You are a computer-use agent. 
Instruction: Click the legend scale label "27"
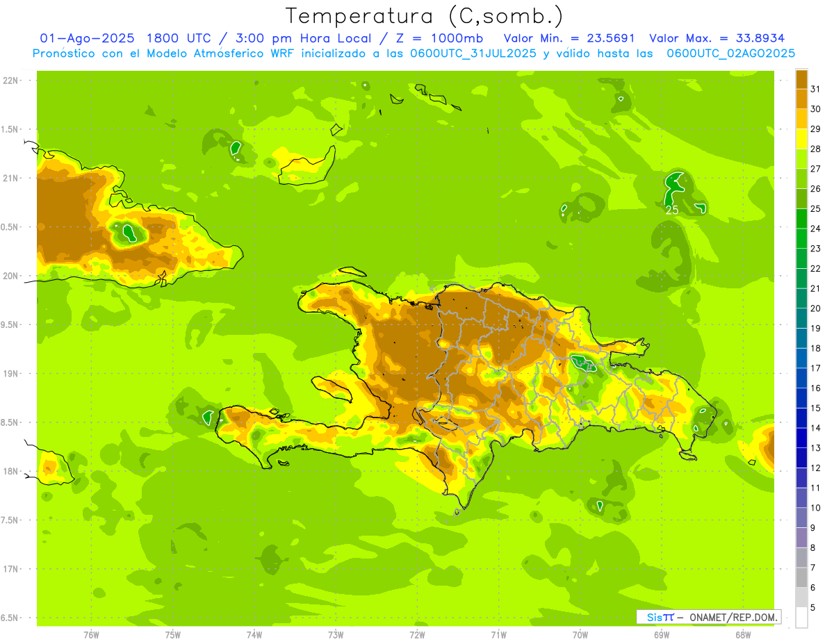816,169
